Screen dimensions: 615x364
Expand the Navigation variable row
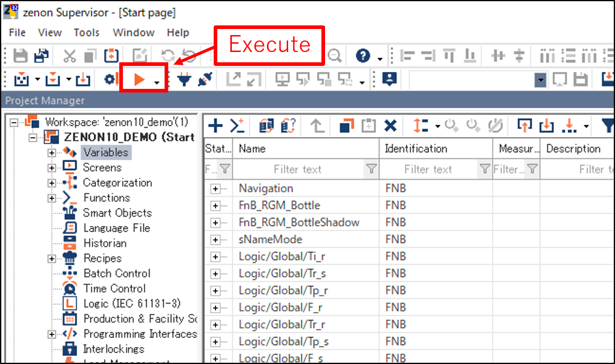[215, 189]
